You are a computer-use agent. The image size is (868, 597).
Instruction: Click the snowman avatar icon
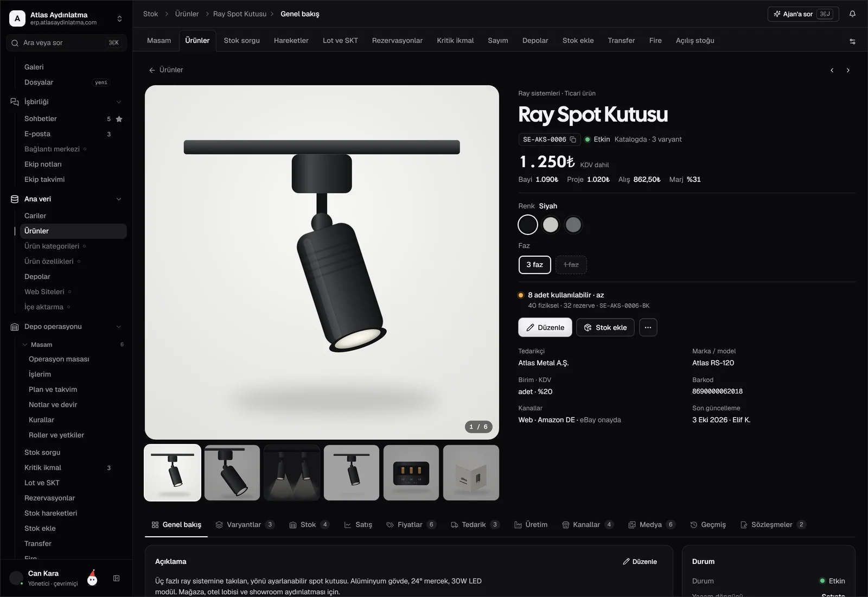click(92, 578)
